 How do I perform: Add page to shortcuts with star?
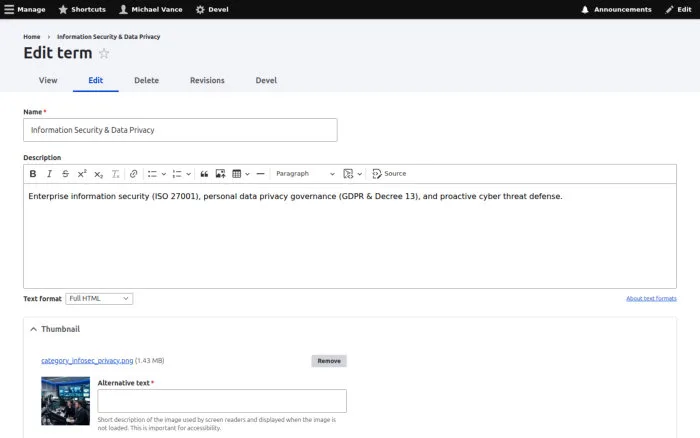(104, 54)
